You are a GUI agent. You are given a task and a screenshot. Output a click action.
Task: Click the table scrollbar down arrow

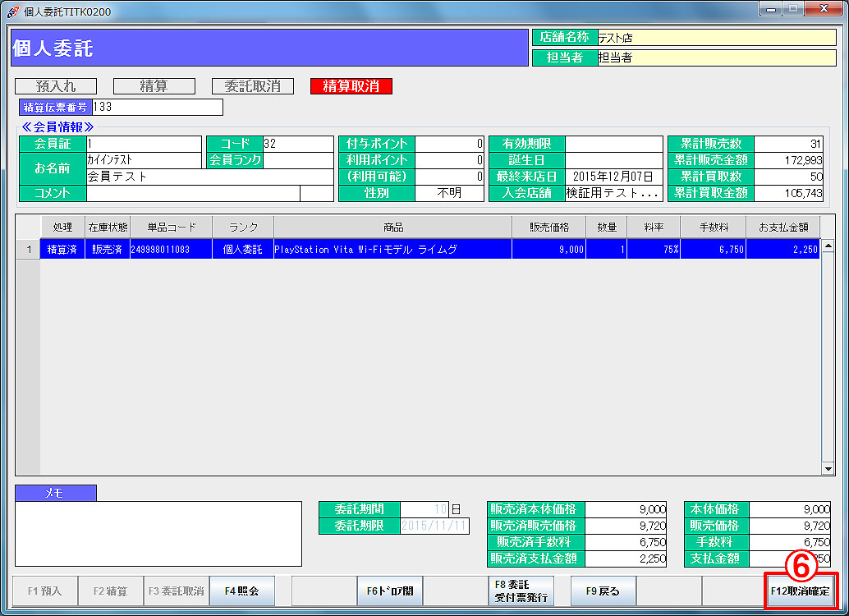(828, 468)
